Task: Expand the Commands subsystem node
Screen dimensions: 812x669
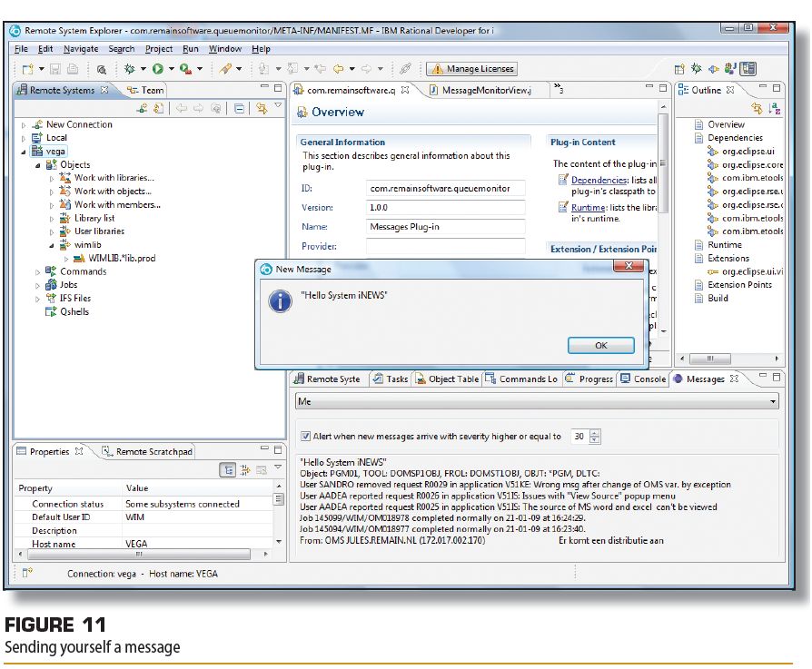Action: tap(37, 271)
